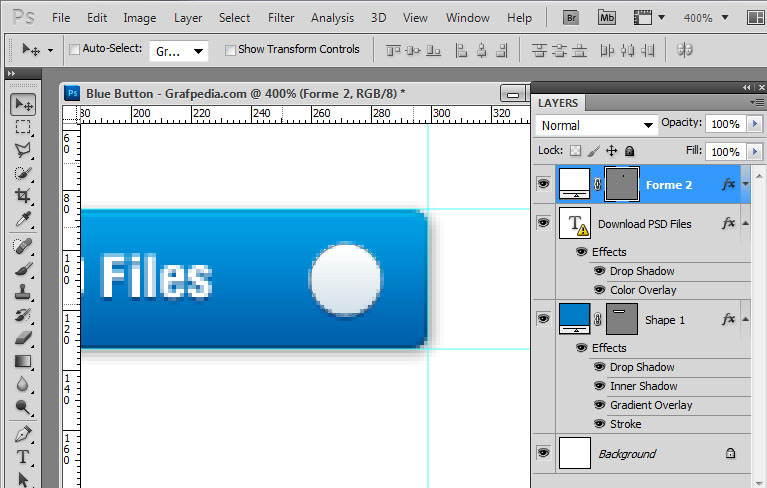The image size is (767, 488).
Task: Click the Opacity 100% value field
Action: 725,124
